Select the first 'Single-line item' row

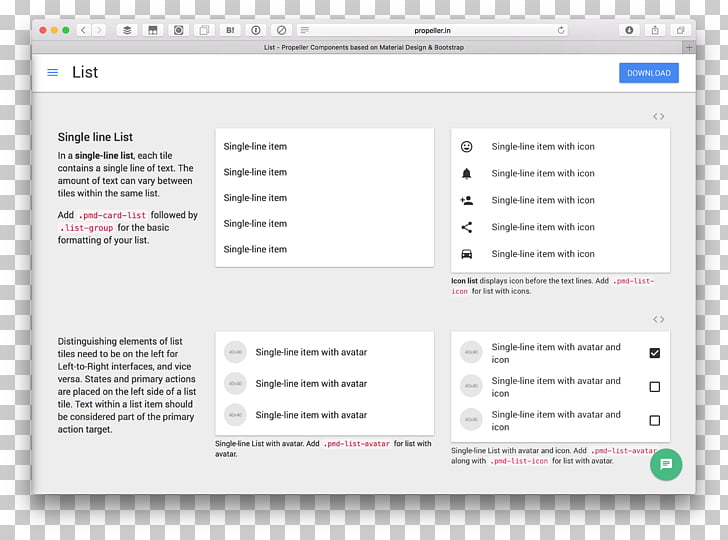click(x=325, y=147)
